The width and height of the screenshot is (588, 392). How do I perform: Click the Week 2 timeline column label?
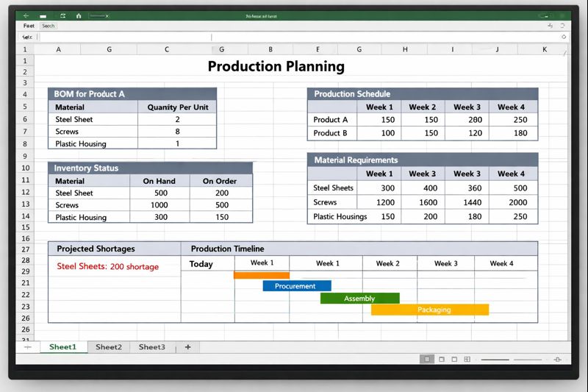[388, 263]
